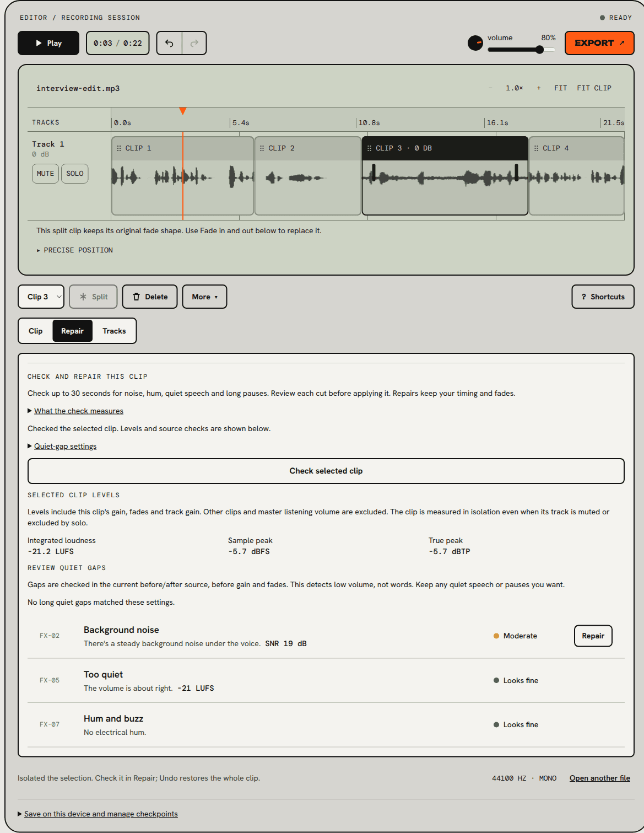This screenshot has width=644, height=833.
Task: Click Check selected clip button
Action: pos(326,471)
